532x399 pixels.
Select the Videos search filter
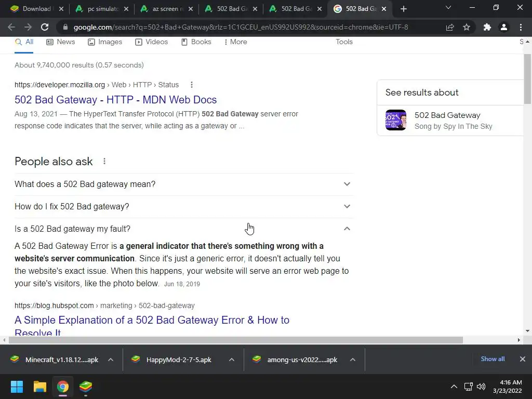click(x=151, y=42)
